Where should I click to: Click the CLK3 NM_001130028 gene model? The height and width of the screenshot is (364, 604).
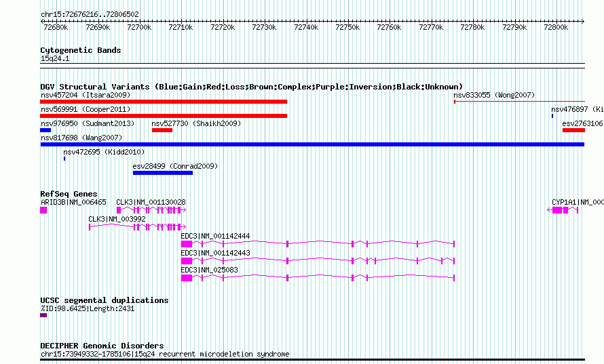[151, 210]
